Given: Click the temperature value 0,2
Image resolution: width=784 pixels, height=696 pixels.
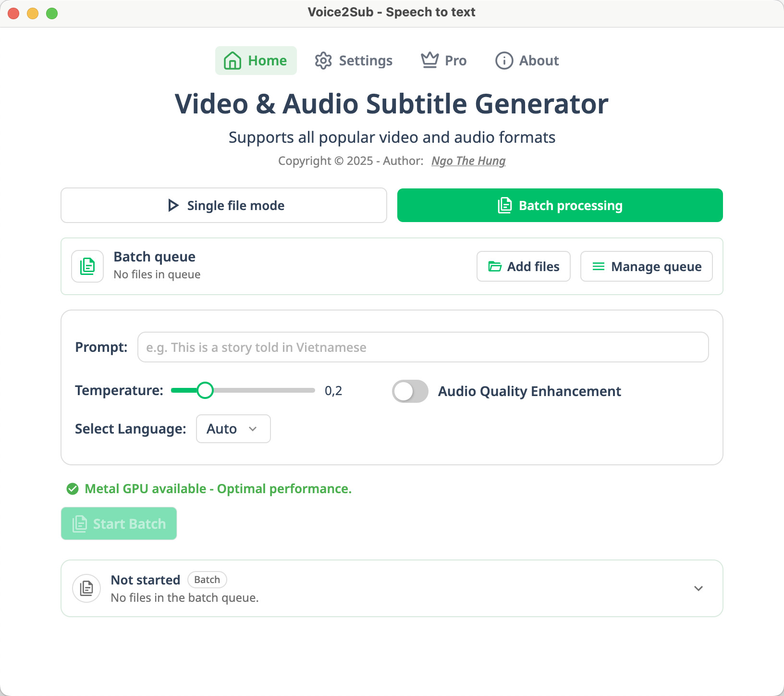Looking at the screenshot, I should coord(333,391).
